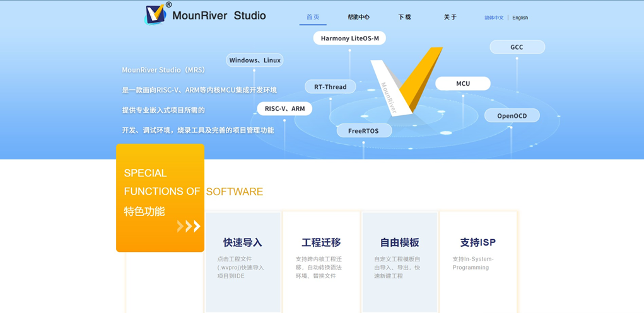Open the 关于 menu item
The image size is (644, 313).
pos(450,17)
